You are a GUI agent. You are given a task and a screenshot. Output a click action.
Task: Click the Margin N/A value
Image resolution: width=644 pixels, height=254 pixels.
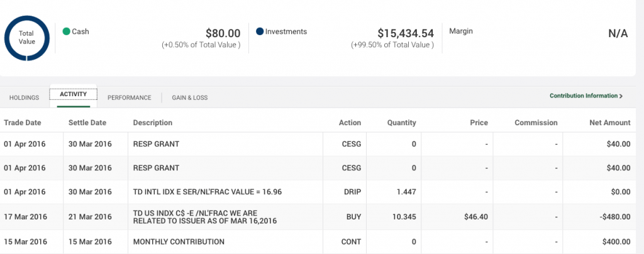[x=618, y=34]
